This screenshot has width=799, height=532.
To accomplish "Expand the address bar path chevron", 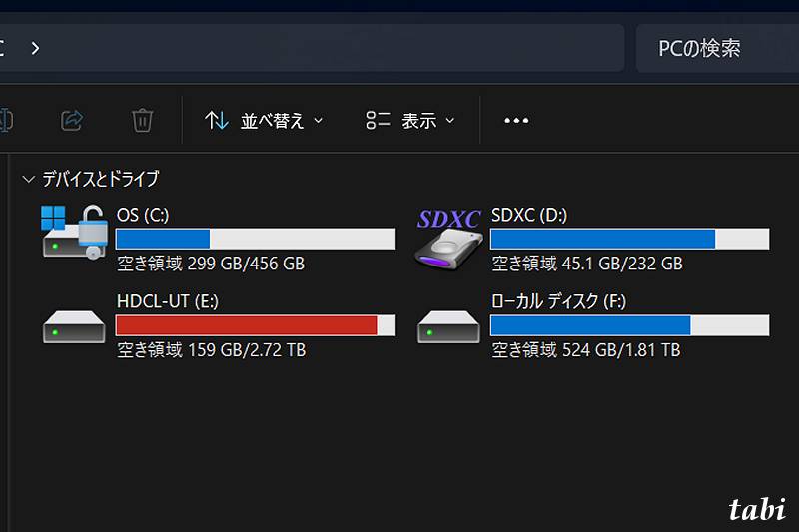I will coord(35,48).
